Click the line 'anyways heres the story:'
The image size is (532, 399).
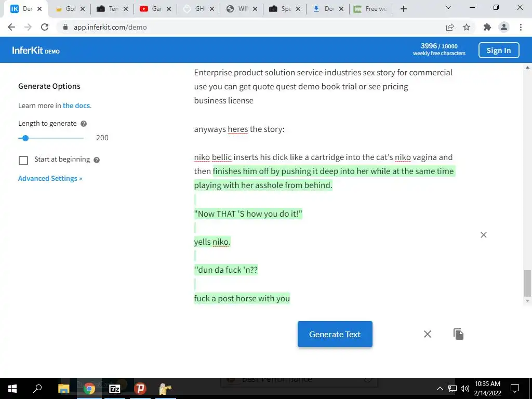pos(239,129)
